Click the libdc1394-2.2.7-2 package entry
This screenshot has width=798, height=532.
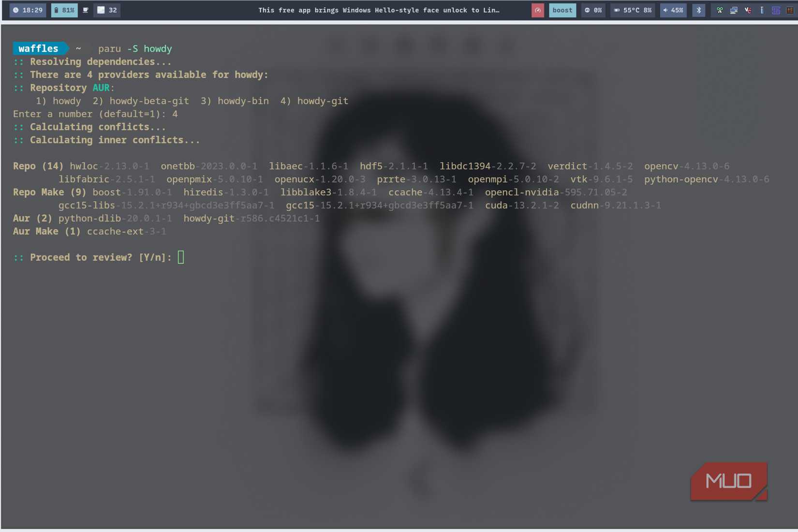488,166
